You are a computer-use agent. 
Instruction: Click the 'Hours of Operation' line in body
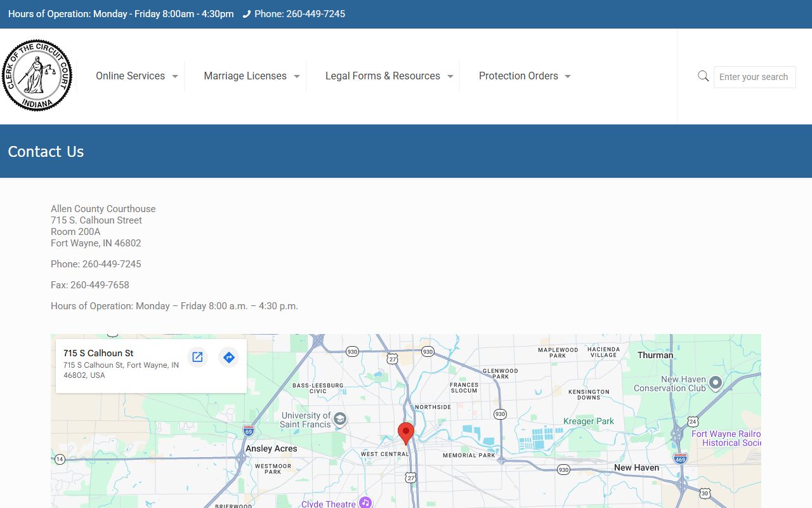click(174, 306)
